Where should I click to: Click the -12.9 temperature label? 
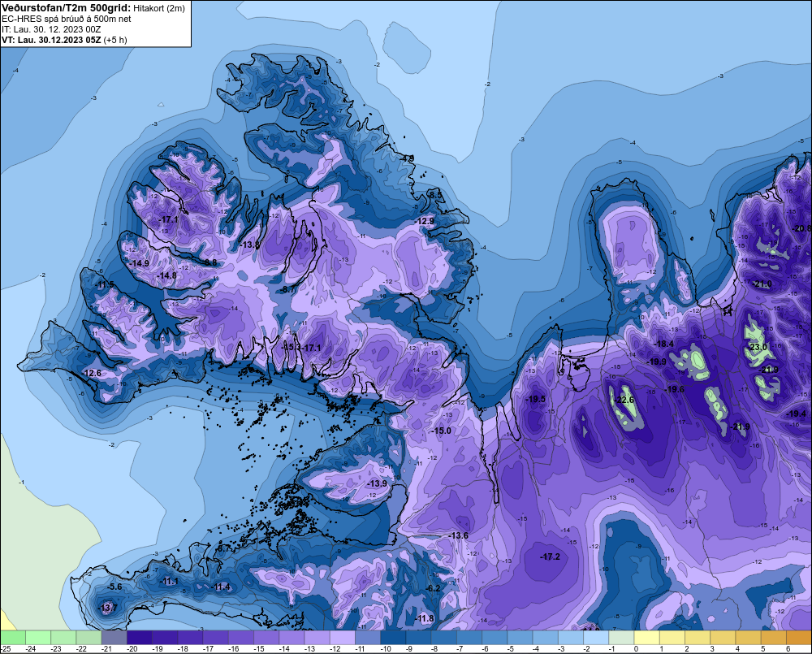point(425,221)
